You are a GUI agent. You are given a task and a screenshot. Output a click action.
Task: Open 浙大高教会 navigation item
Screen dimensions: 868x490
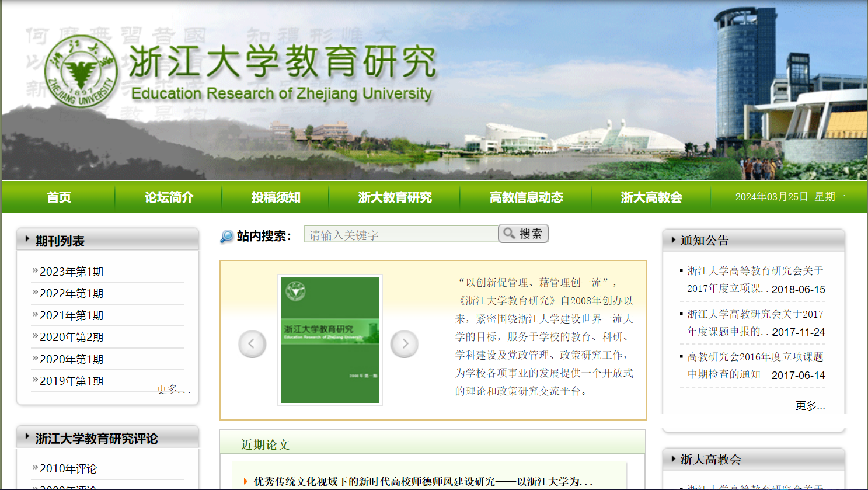click(651, 197)
